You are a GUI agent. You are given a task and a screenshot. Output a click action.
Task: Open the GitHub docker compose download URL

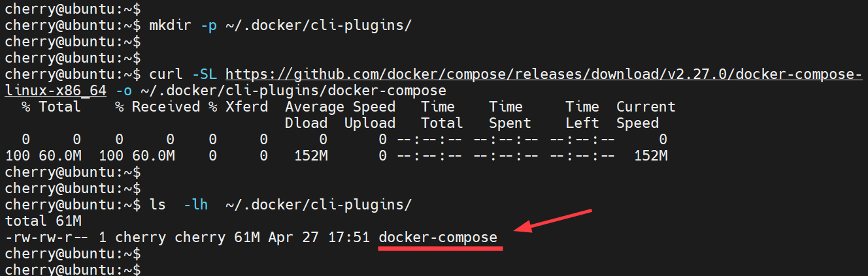[544, 74]
